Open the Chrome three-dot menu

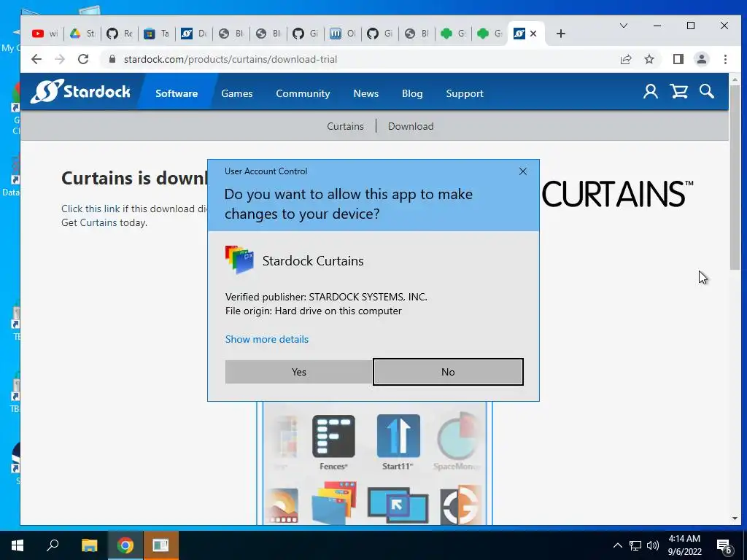pyautogui.click(x=725, y=59)
